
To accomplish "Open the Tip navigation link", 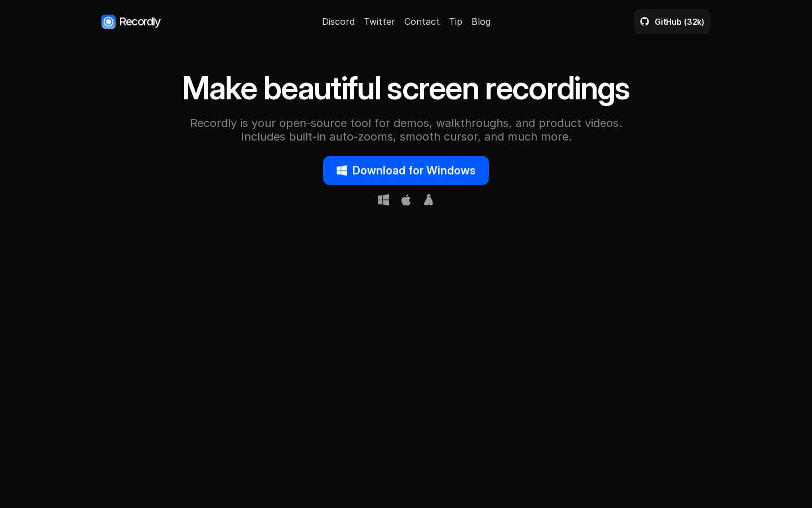I will (x=456, y=21).
